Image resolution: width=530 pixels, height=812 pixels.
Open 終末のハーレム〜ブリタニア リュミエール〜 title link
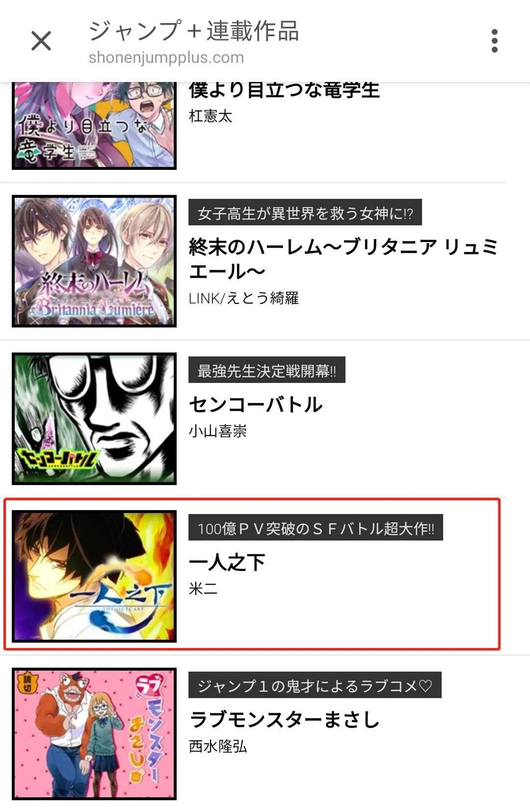344,259
